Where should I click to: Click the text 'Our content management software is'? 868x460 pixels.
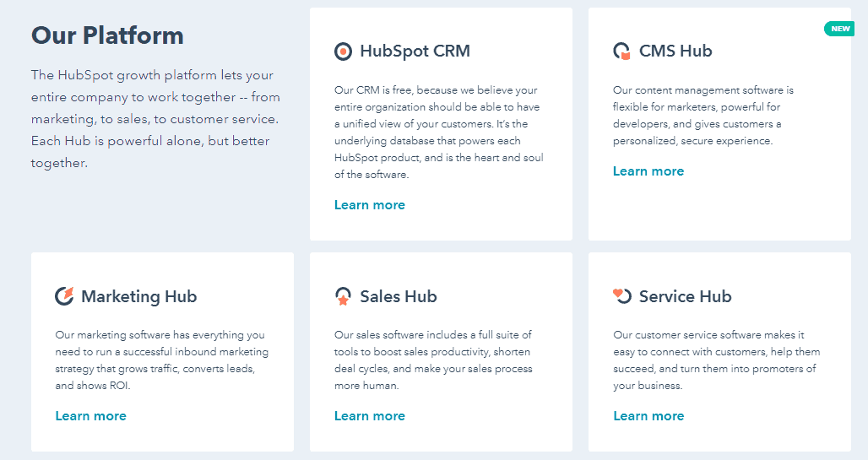tap(703, 89)
